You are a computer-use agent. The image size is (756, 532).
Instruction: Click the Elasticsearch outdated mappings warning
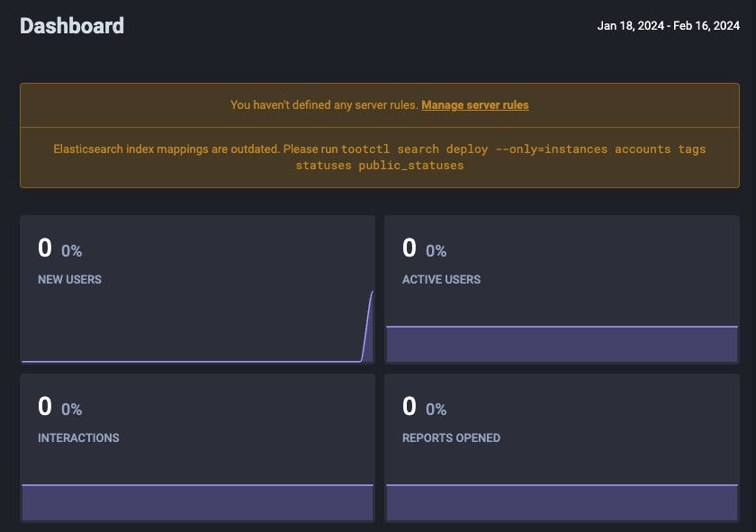pos(380,157)
